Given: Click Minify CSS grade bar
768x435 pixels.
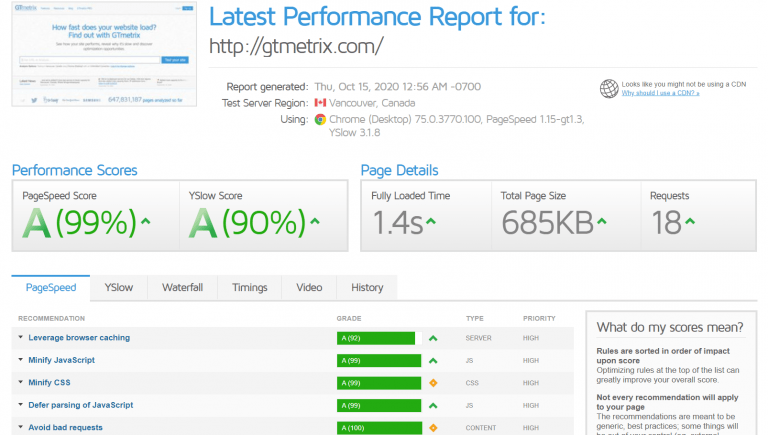Looking at the screenshot, I should pyautogui.click(x=379, y=383).
